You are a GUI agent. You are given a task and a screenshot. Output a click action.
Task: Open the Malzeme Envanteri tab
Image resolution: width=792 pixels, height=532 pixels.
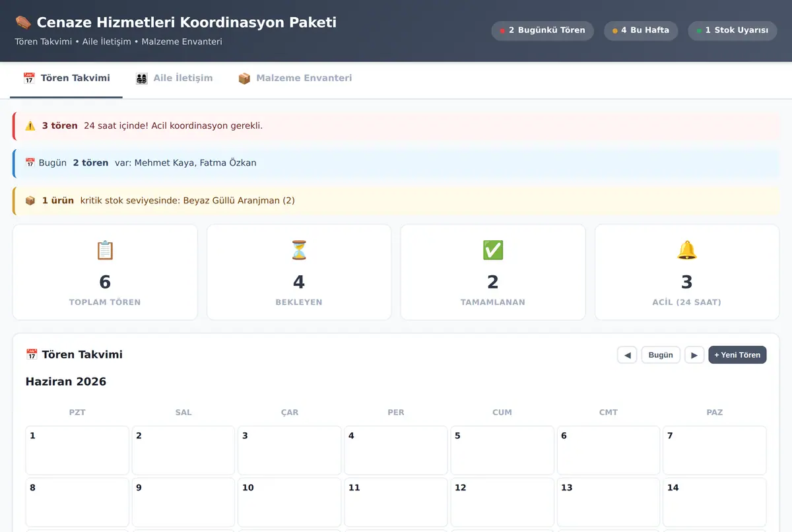coord(295,79)
